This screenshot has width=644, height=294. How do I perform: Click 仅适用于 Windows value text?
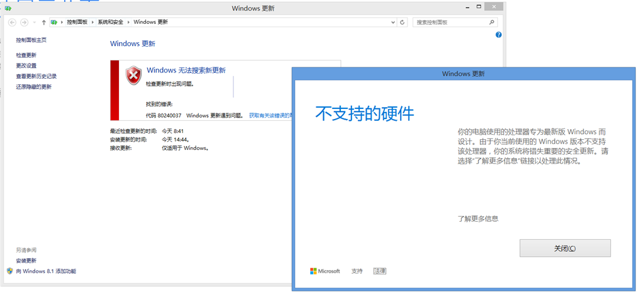click(186, 149)
